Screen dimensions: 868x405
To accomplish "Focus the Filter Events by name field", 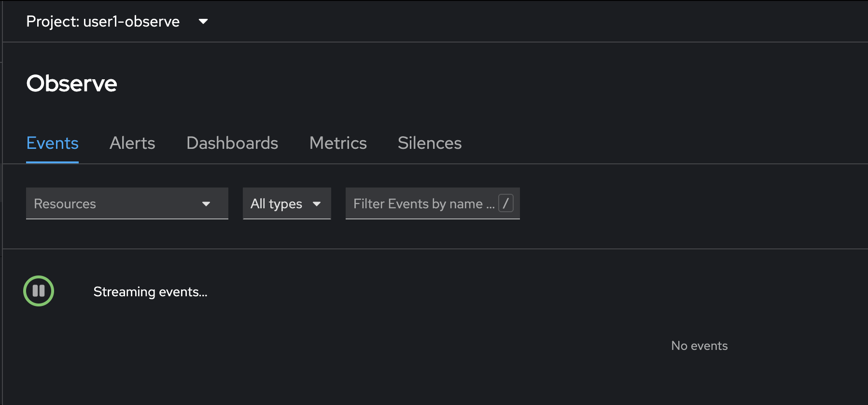I will [433, 203].
